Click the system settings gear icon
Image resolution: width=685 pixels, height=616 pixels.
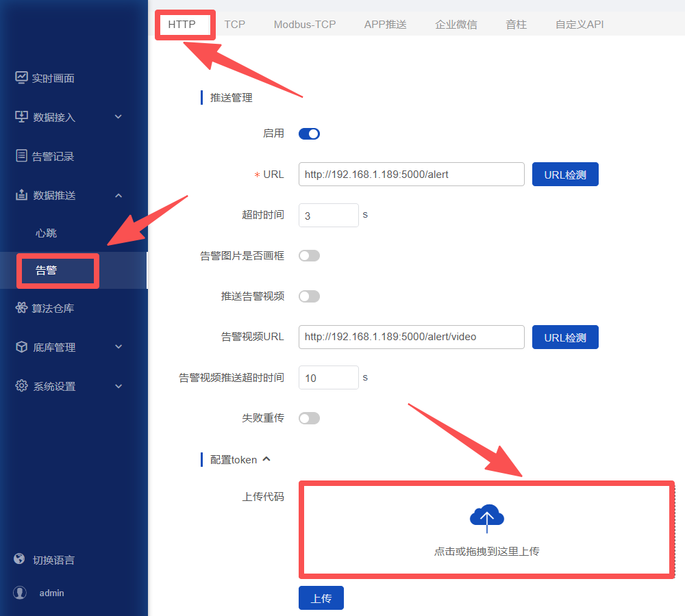click(x=22, y=386)
